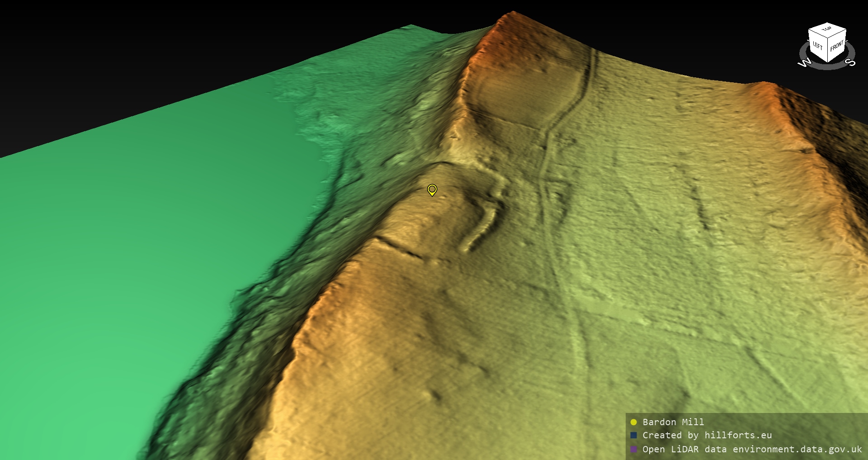Image resolution: width=868 pixels, height=460 pixels.
Task: Click the Bardon Mill legend label
Action: (x=673, y=422)
